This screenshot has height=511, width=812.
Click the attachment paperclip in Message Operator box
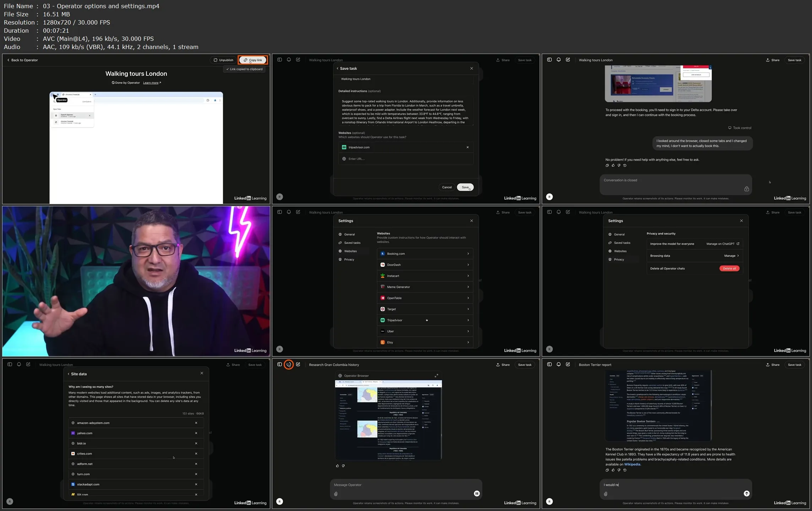point(336,494)
